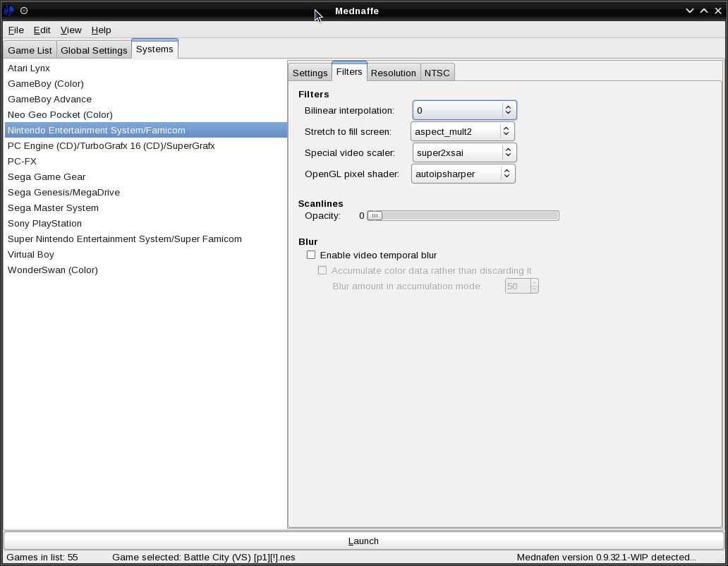The image size is (728, 566).
Task: Select GameBoy Advance system
Action: coord(146,99)
